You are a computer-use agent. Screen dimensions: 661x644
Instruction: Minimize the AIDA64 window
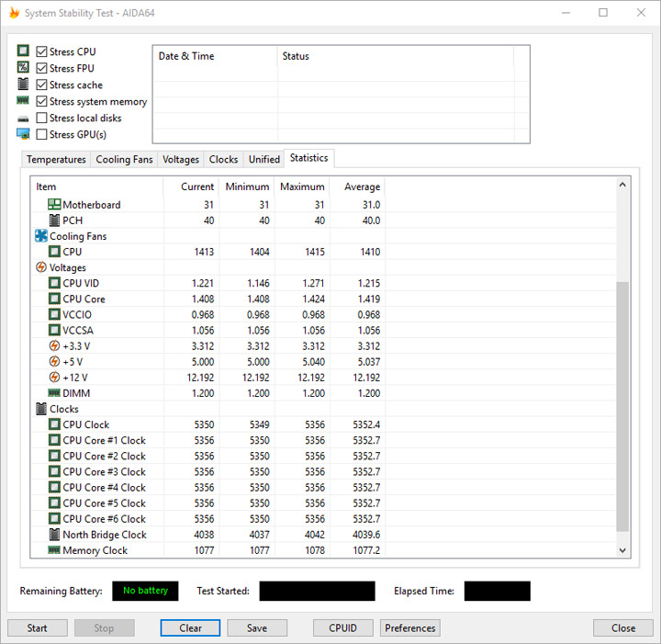tap(566, 13)
